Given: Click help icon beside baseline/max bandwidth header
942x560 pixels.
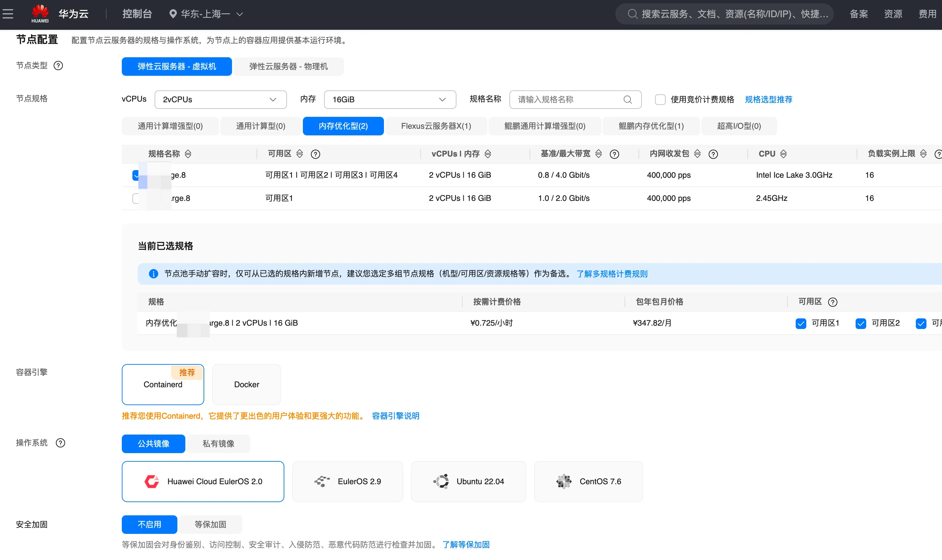Looking at the screenshot, I should (614, 154).
